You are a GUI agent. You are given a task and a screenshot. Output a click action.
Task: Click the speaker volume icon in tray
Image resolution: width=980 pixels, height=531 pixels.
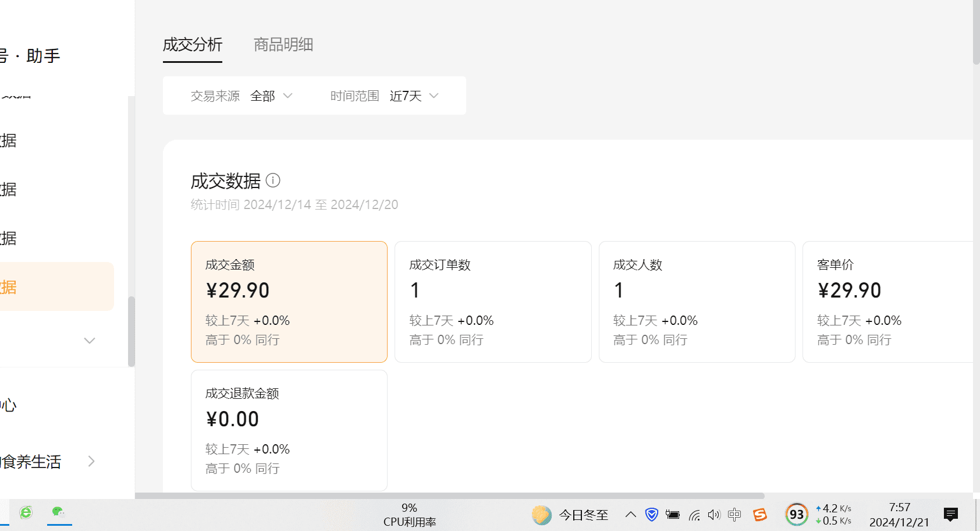[x=714, y=515]
